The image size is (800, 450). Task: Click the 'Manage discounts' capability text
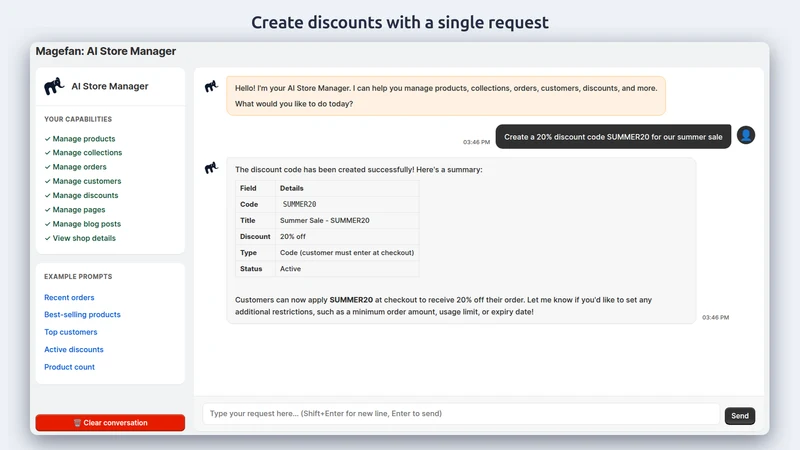(x=85, y=195)
